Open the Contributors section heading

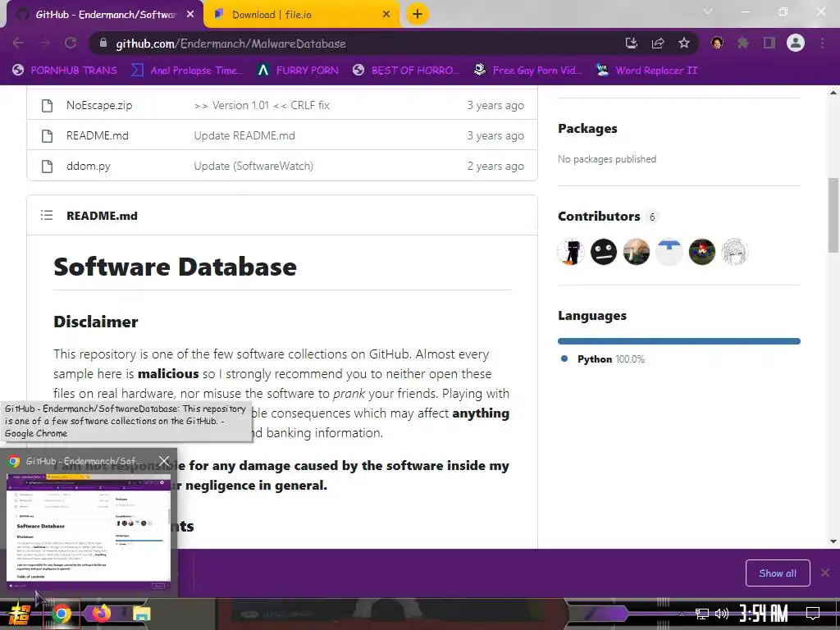pos(599,217)
